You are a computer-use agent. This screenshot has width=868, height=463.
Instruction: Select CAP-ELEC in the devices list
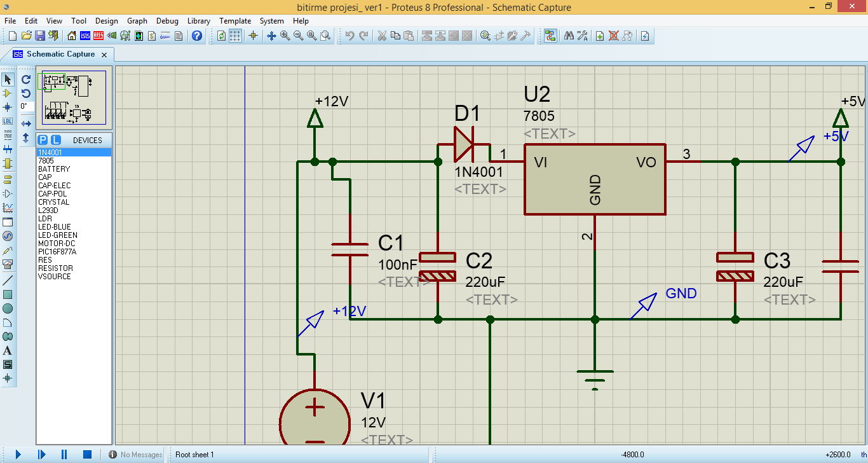pyautogui.click(x=74, y=186)
